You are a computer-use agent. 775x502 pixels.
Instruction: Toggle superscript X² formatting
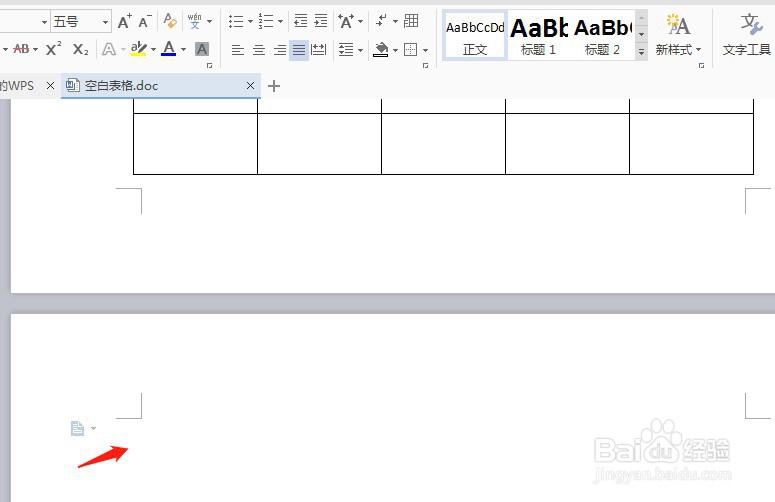pyautogui.click(x=53, y=49)
